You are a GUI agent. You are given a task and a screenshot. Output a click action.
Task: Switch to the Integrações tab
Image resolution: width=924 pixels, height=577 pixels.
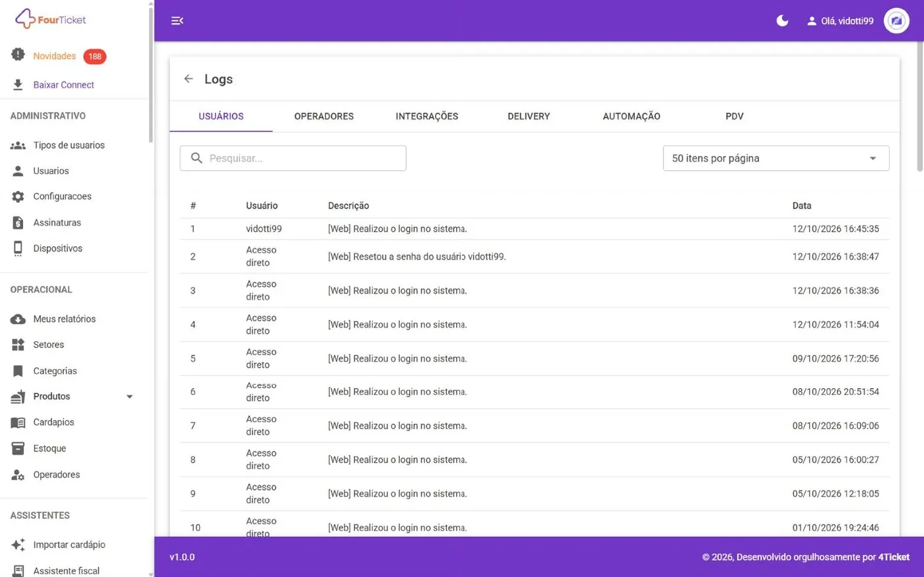tap(426, 116)
